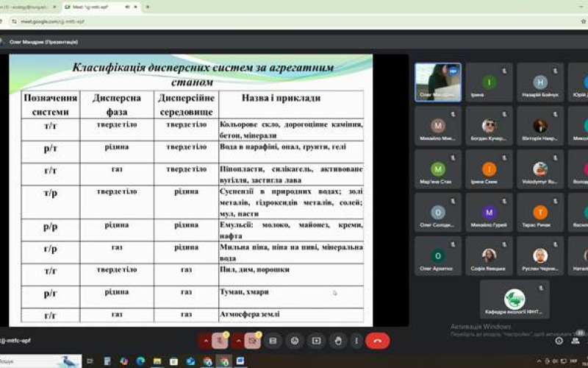
Task: Show hidden system tray icons chevron
Action: click(539, 361)
